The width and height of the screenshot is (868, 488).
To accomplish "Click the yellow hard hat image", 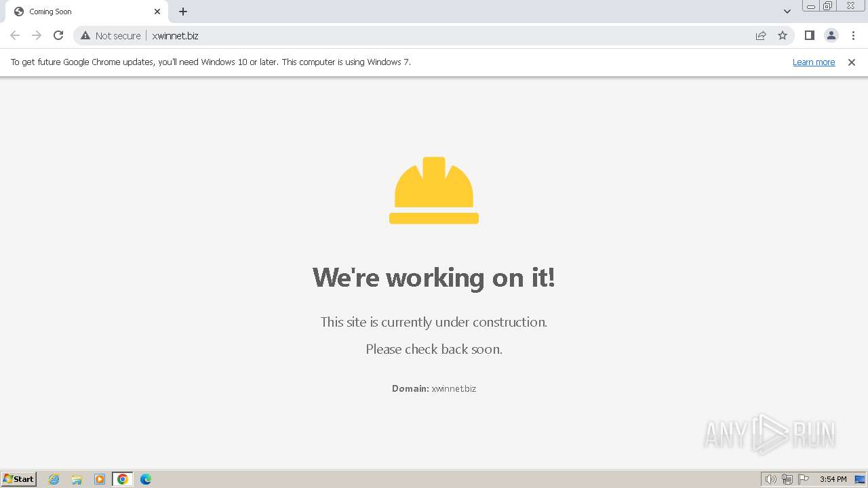I will point(434,190).
